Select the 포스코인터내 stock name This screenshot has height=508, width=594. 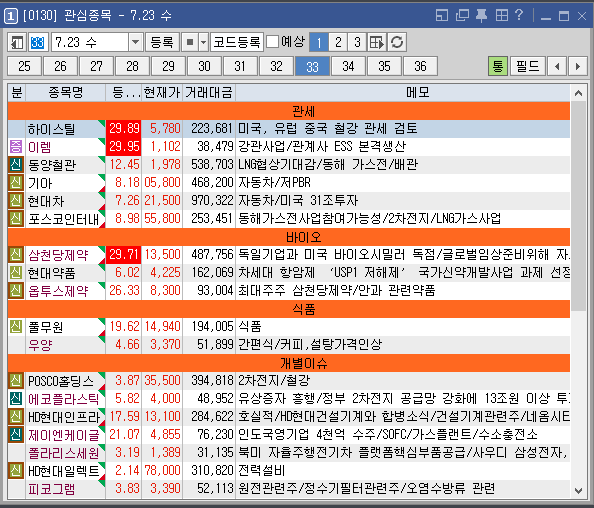[64, 219]
